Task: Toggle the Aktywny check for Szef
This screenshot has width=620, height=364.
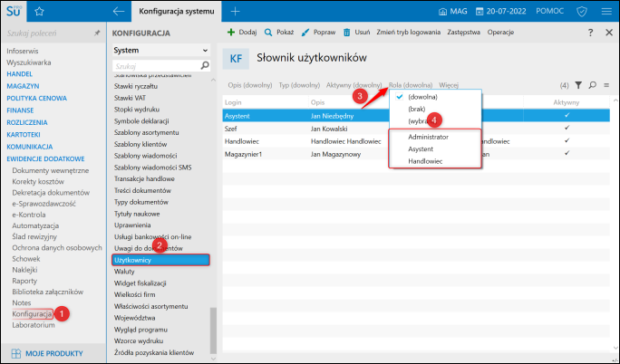Action: tap(567, 128)
